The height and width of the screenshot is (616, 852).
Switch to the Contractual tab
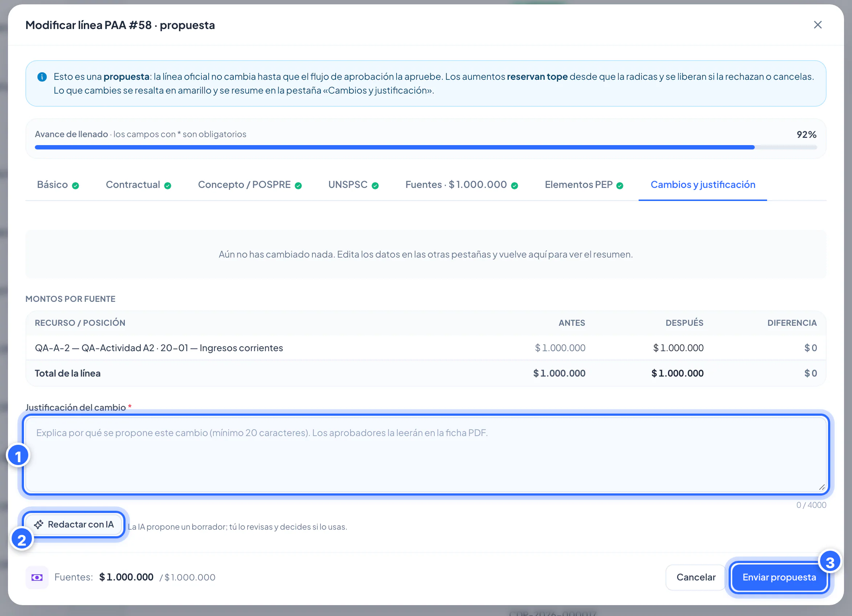138,185
